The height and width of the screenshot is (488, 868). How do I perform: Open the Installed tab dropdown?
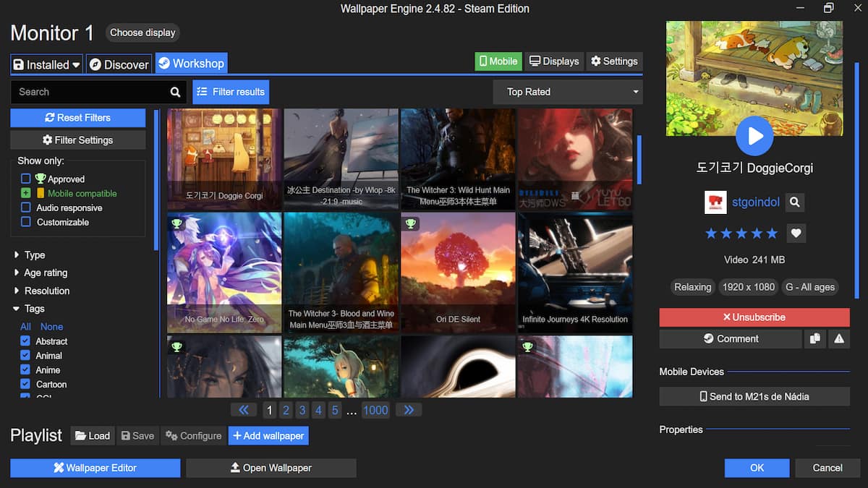[x=47, y=64]
